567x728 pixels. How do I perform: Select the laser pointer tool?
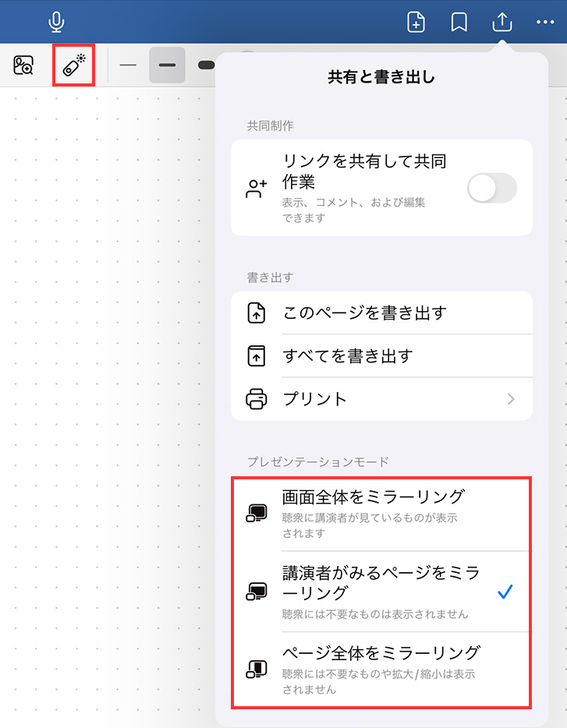tap(74, 65)
